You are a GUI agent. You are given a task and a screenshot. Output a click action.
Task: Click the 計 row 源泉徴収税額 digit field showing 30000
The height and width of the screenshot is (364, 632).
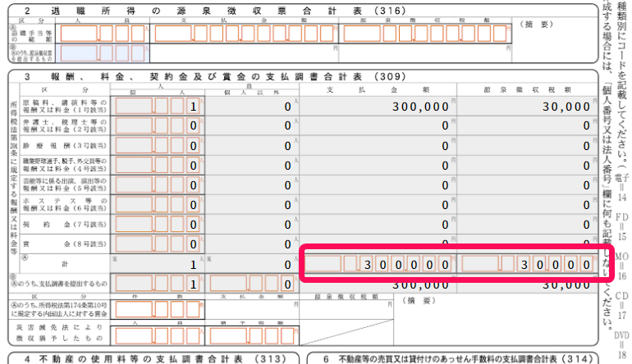[527, 264]
